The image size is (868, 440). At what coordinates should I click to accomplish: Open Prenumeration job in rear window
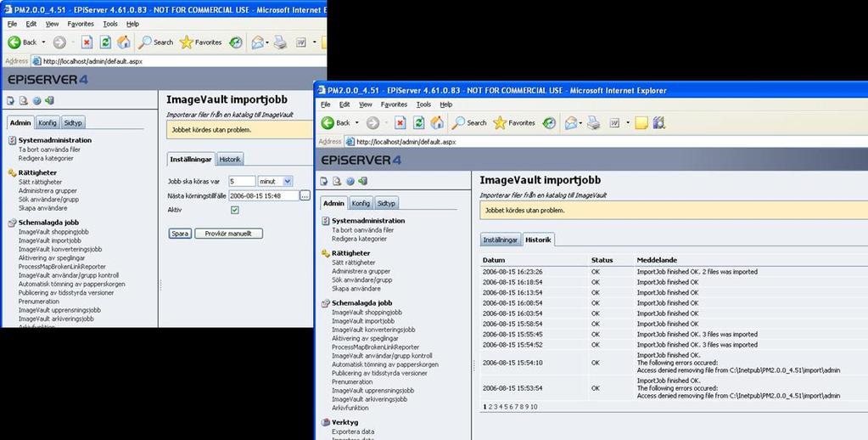pyautogui.click(x=39, y=302)
